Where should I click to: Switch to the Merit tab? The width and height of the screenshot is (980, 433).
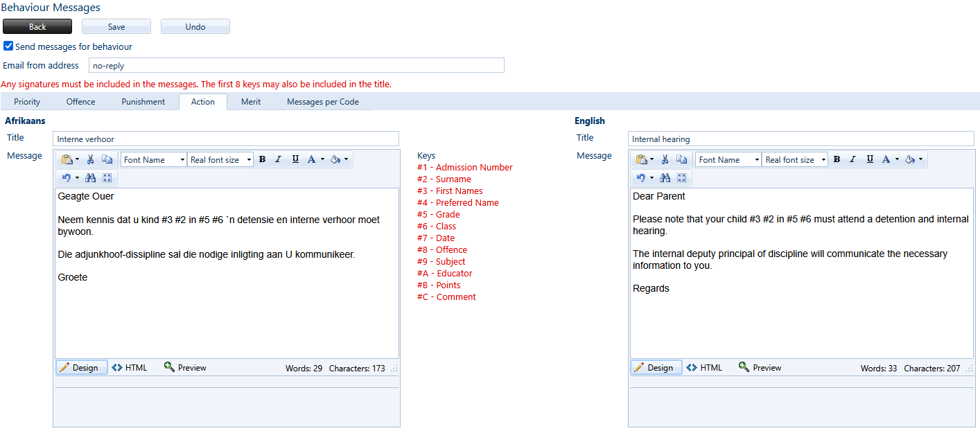(x=251, y=102)
